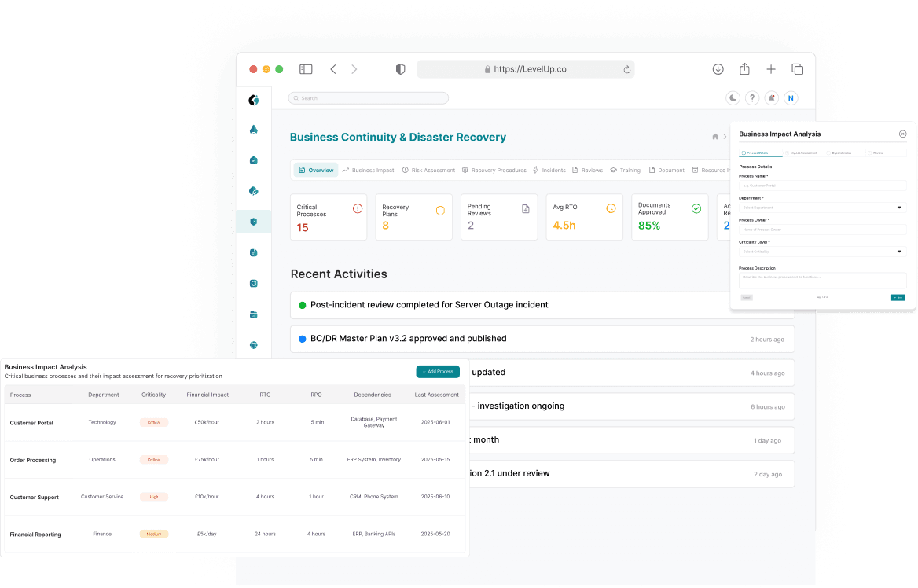Toggle dark mode with the moon icon
918x588 pixels.
point(733,98)
